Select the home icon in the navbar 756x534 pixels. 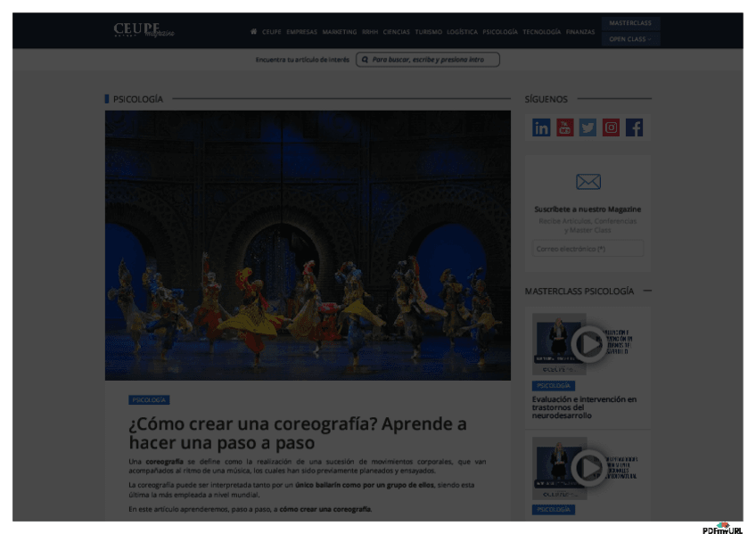pyautogui.click(x=254, y=31)
